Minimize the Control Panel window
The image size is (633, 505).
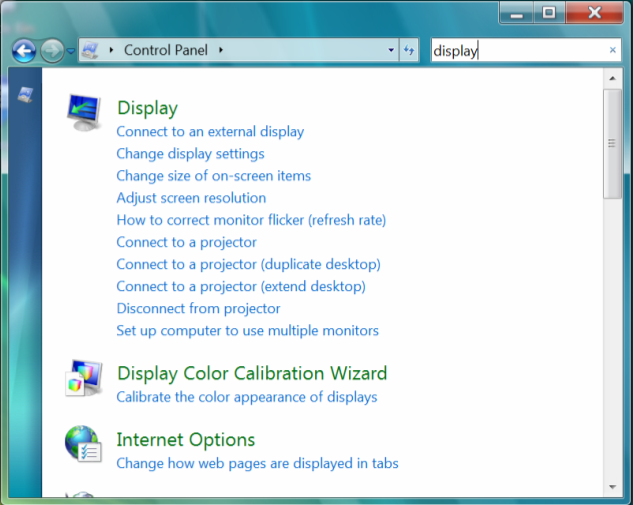pos(517,13)
